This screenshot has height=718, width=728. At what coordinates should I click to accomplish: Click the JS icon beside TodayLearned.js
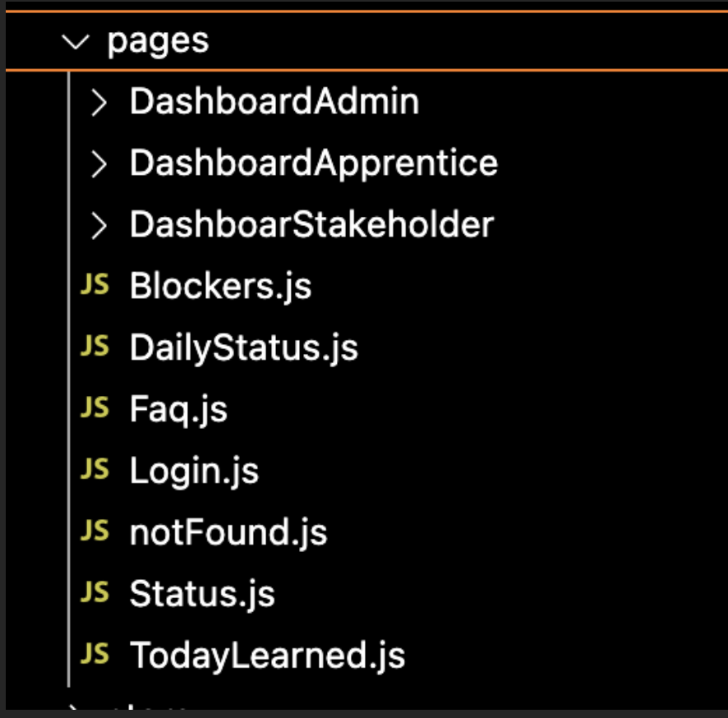pos(95,656)
